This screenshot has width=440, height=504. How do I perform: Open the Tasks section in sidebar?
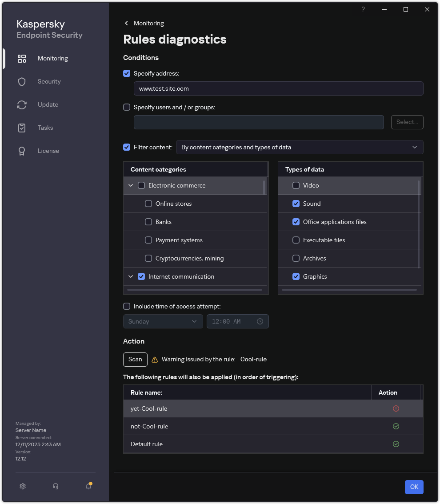pyautogui.click(x=45, y=128)
